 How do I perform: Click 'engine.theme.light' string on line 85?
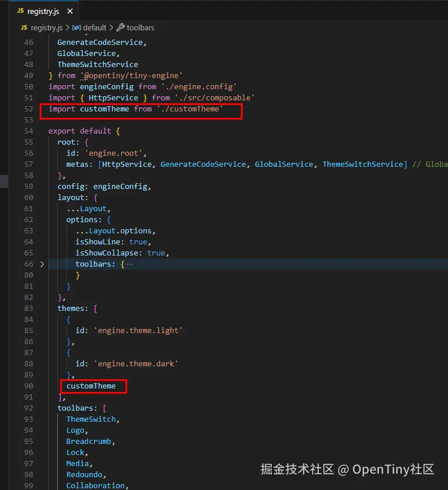tap(138, 331)
